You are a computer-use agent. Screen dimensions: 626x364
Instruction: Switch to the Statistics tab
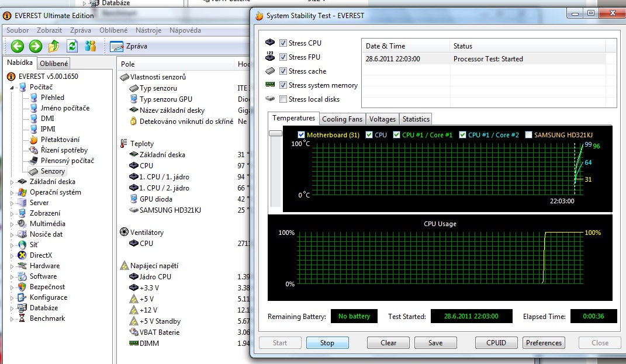pos(416,119)
